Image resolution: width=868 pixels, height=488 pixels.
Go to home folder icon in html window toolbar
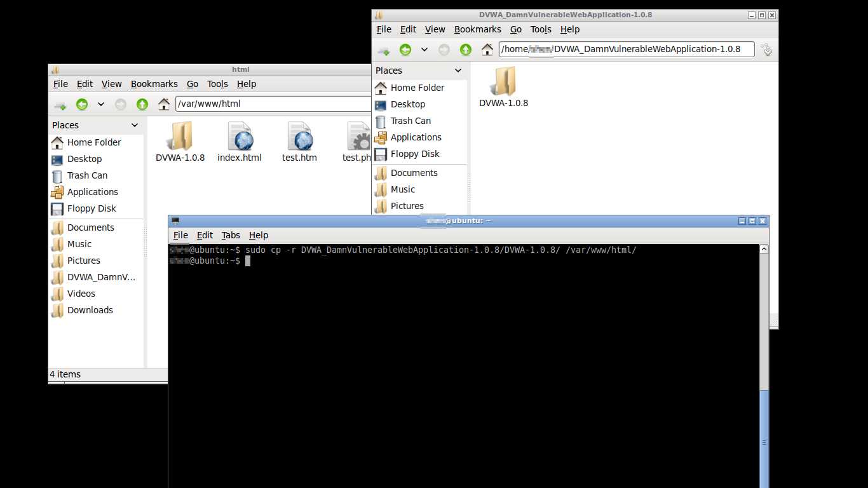(164, 104)
